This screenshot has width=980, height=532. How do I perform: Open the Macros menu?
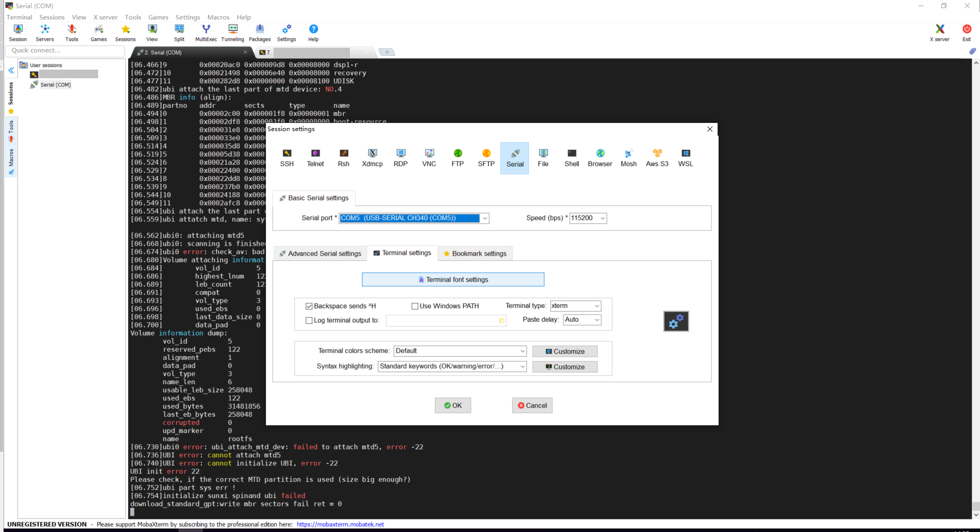(218, 17)
